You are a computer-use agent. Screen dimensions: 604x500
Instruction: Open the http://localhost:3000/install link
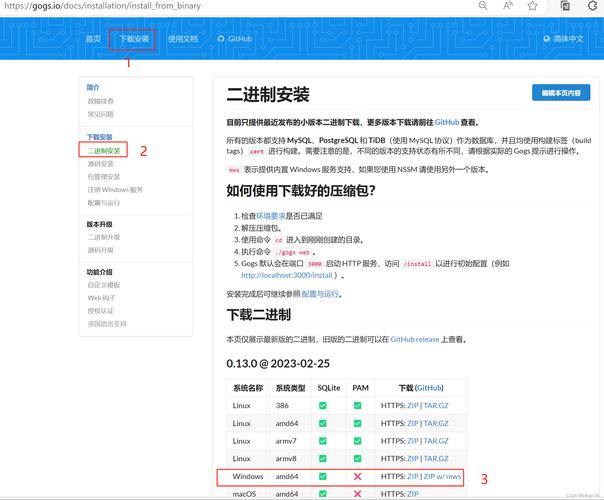pyautogui.click(x=287, y=275)
